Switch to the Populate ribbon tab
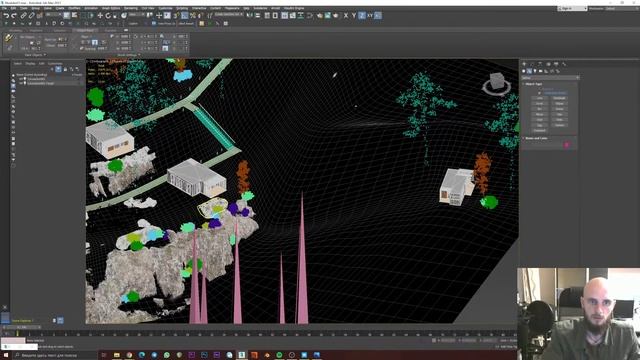The image size is (640, 360). tap(110, 30)
